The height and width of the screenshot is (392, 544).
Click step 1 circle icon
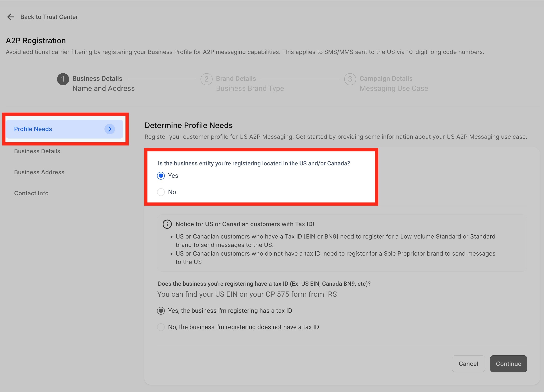pos(63,79)
